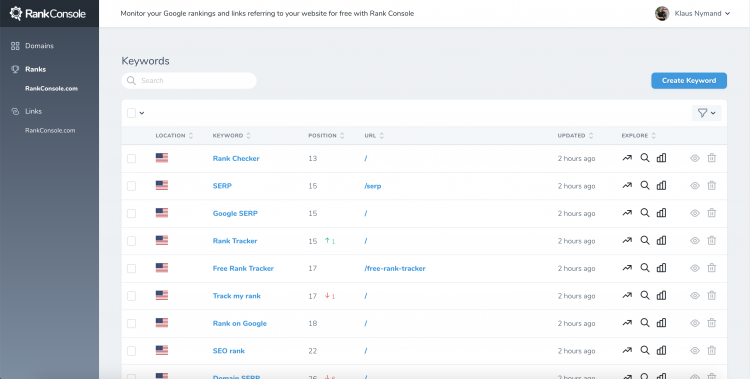The image size is (750, 379).
Task: Focus the keyword Search field
Action: (189, 80)
